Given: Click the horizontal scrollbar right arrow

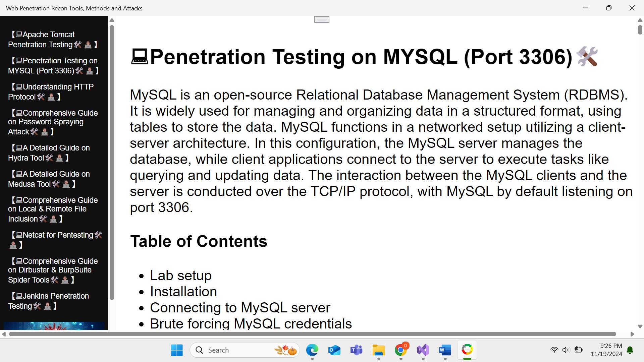Looking at the screenshot, I should click(632, 334).
